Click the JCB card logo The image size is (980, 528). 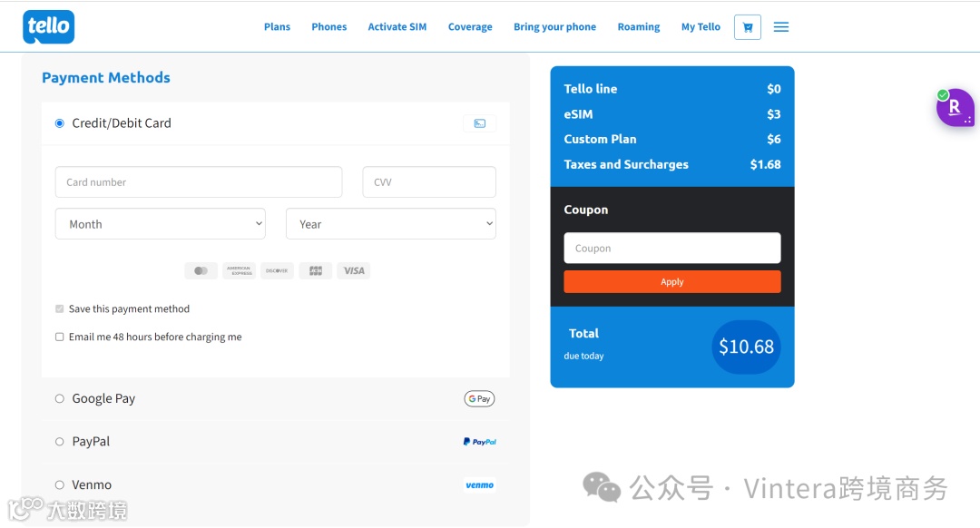(316, 270)
